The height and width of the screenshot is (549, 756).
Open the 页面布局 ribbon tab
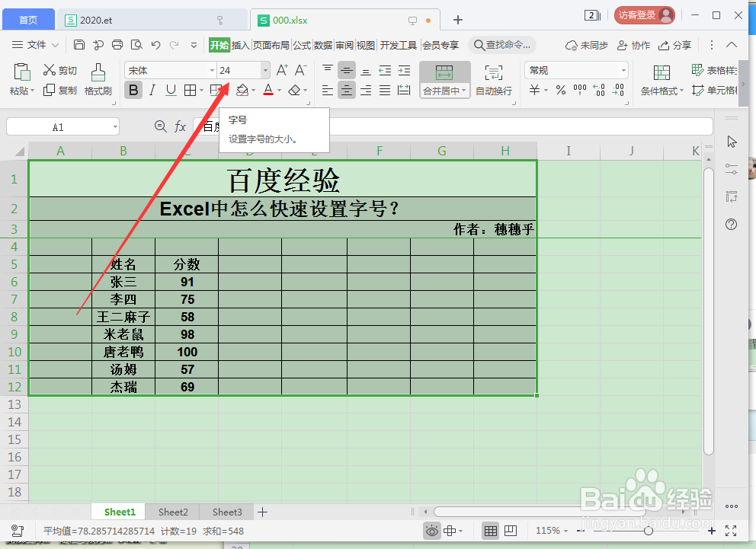[x=271, y=45]
